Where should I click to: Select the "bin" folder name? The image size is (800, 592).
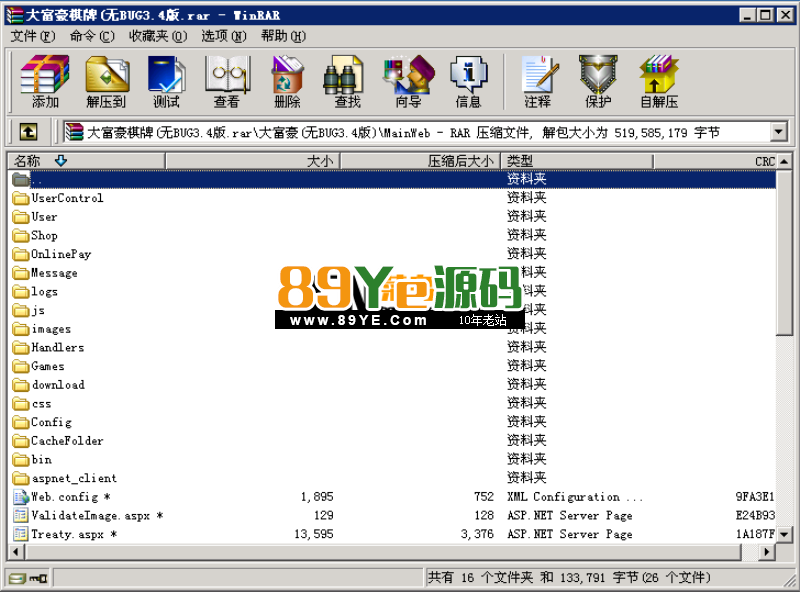tap(41, 460)
